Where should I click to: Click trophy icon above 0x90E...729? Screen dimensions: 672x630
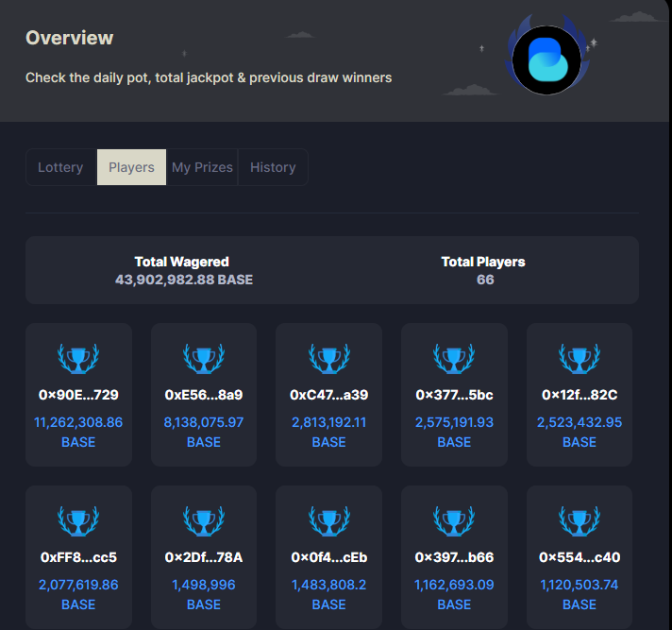click(x=78, y=358)
